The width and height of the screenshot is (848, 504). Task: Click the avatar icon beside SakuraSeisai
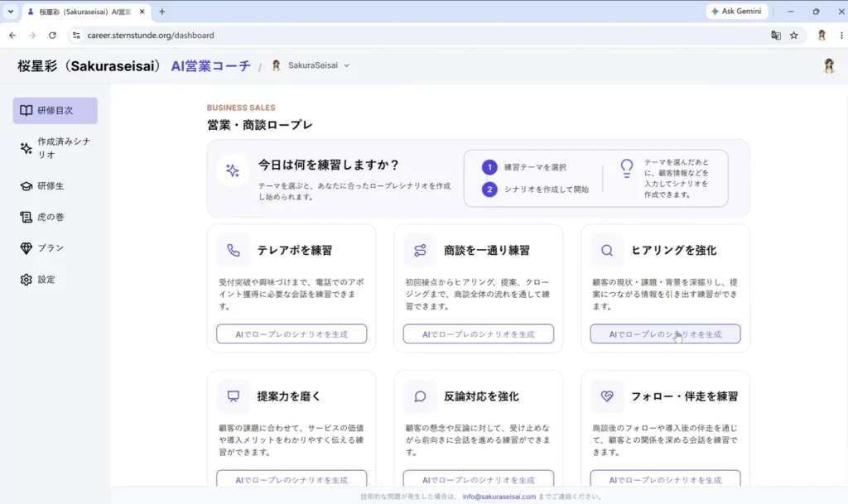(276, 65)
